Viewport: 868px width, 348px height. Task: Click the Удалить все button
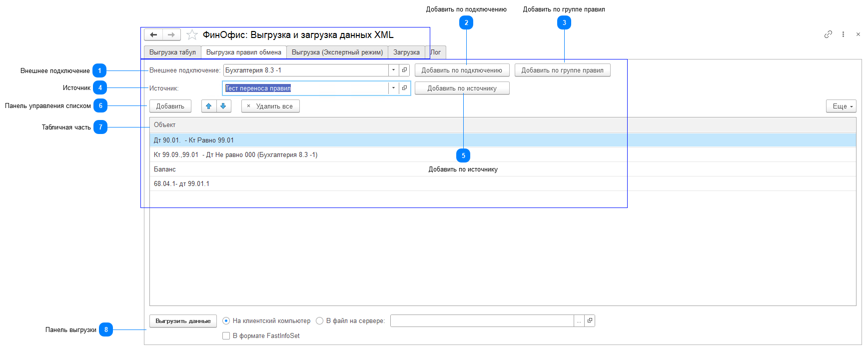(x=270, y=106)
